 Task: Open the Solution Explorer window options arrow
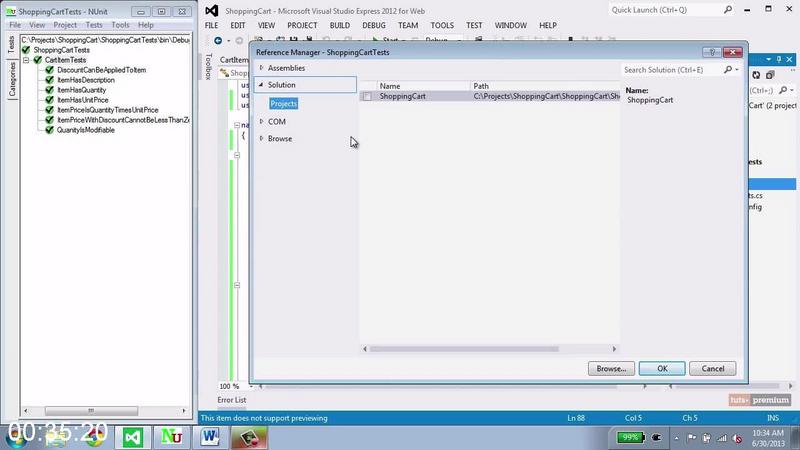769,60
